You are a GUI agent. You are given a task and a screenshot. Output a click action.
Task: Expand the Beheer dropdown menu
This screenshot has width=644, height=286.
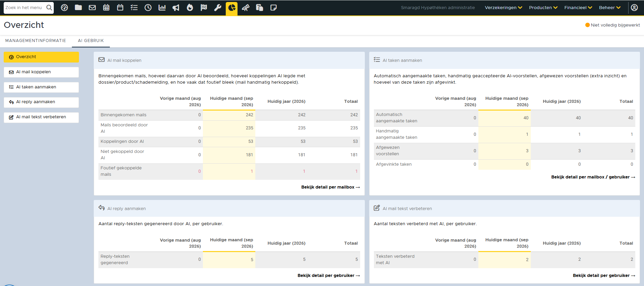pyautogui.click(x=610, y=8)
